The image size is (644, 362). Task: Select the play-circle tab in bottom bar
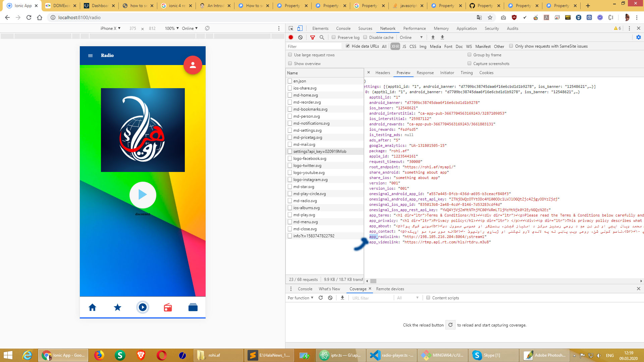(143, 307)
